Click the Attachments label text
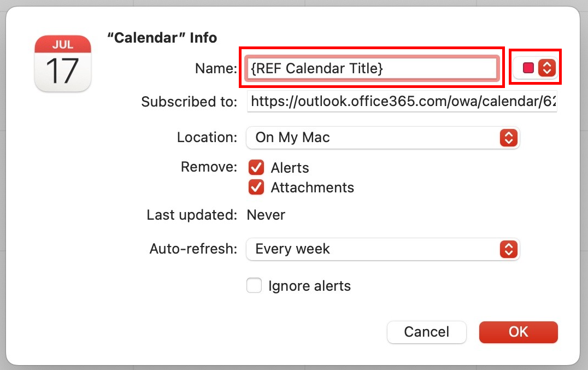The height and width of the screenshot is (370, 588). pos(312,187)
